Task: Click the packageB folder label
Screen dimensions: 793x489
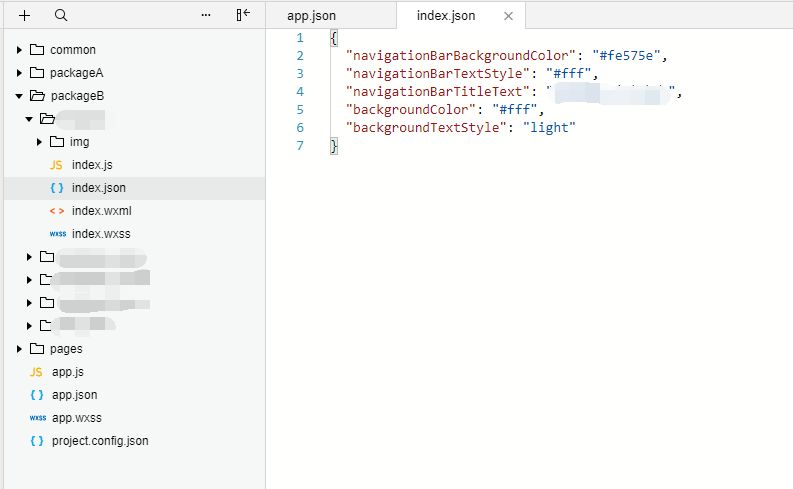Action: [x=77, y=96]
